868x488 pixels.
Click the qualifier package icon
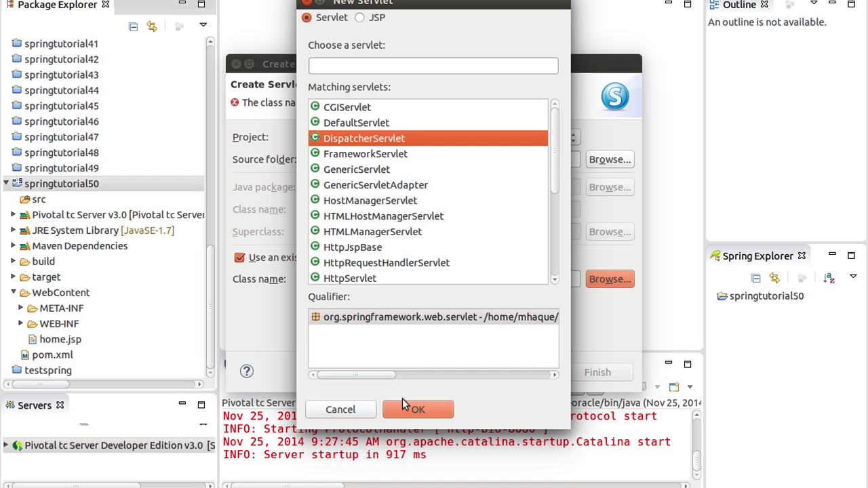315,317
